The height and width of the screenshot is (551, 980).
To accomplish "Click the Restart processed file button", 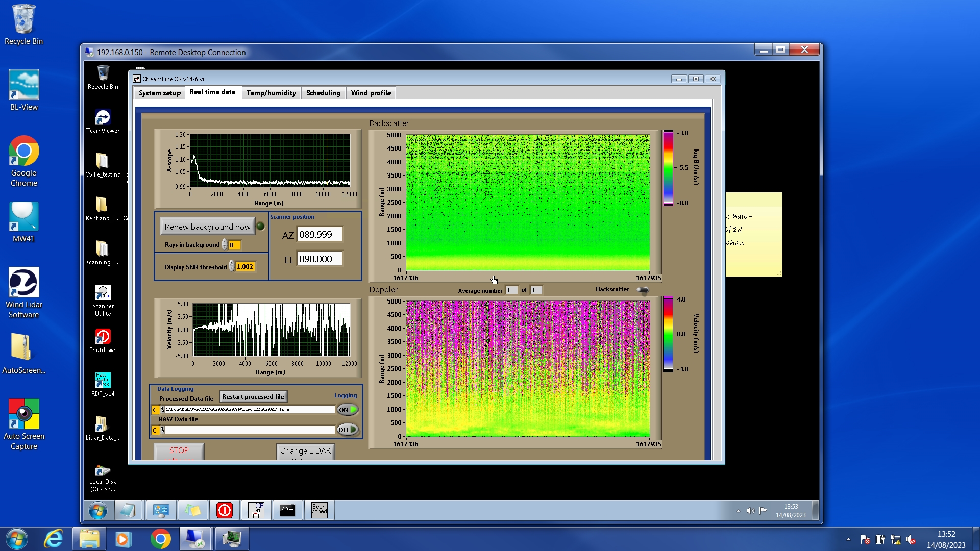I will coord(253,396).
